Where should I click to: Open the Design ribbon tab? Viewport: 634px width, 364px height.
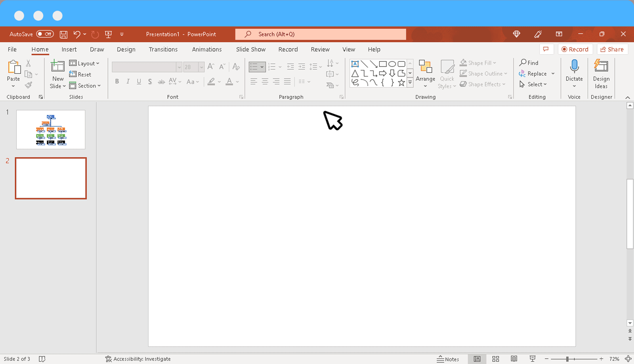tap(126, 49)
